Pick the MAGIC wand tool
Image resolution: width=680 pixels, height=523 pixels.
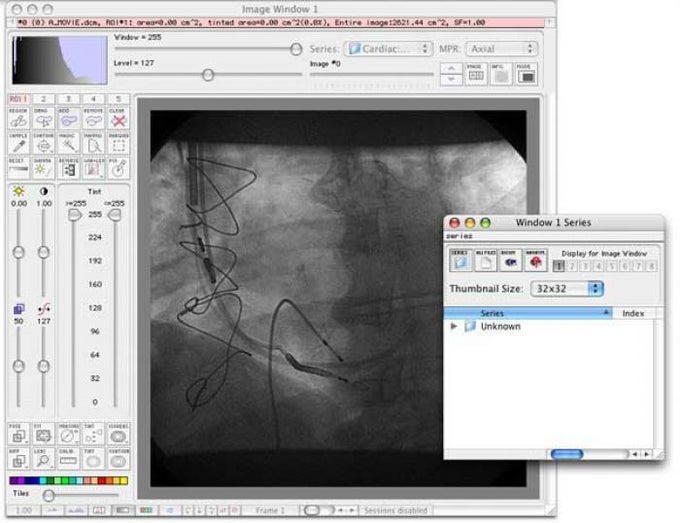[69, 143]
